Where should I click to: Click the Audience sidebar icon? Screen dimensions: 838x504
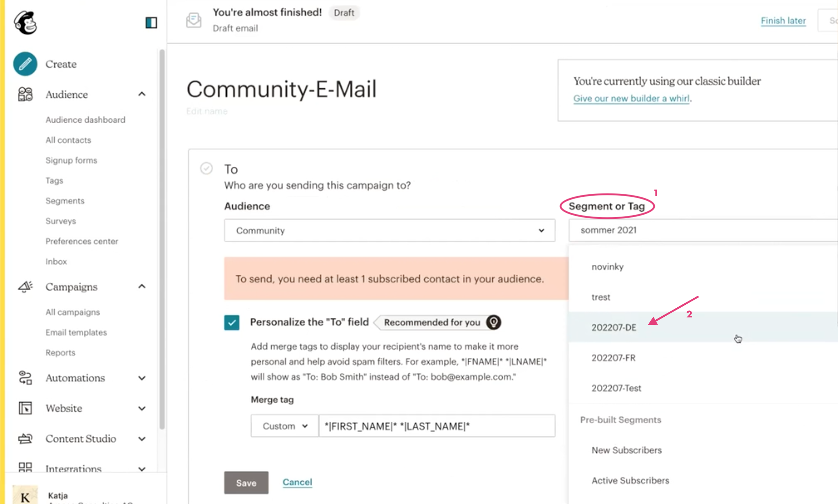point(25,94)
